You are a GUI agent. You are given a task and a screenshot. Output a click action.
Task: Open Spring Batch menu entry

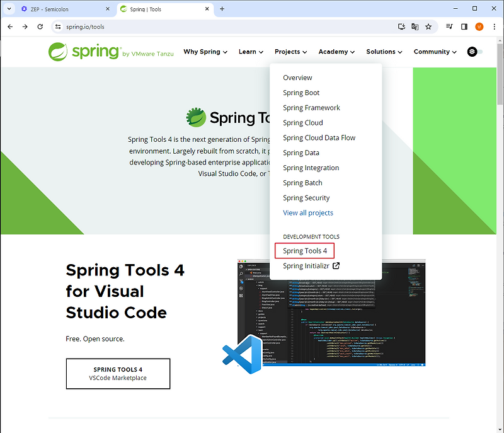point(302,183)
